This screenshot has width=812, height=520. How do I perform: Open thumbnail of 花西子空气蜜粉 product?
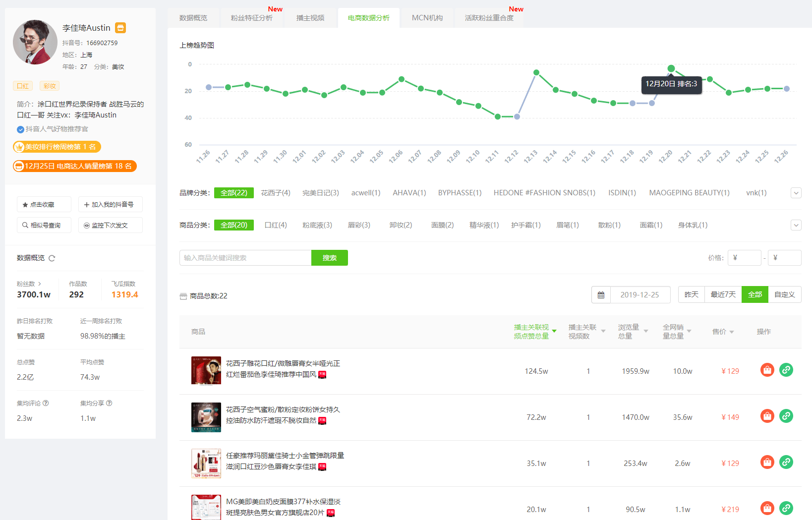206,417
